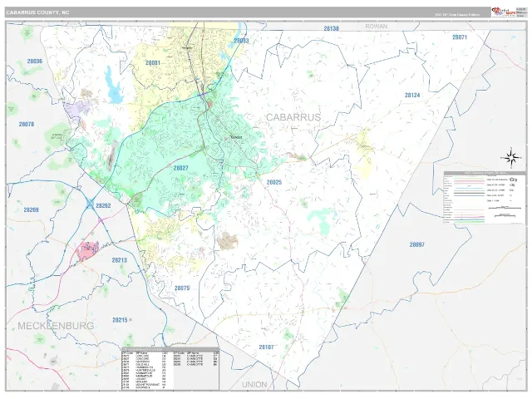Select the 28075 ZIP code label
532x399 pixels.
coord(182,288)
